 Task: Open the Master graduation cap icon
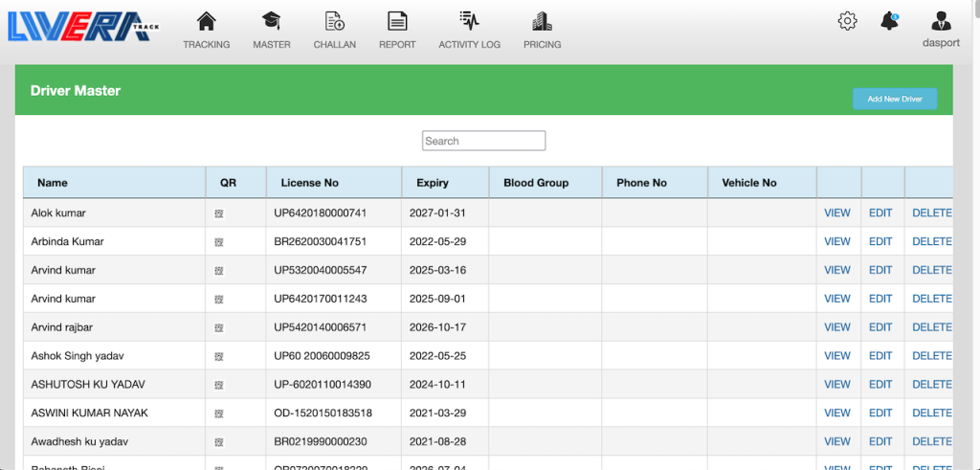click(x=272, y=21)
